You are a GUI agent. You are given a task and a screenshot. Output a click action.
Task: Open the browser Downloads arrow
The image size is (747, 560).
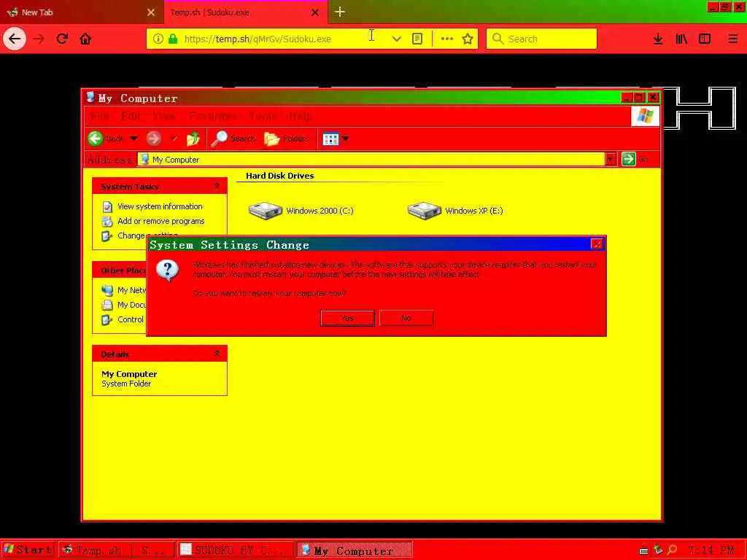pos(658,39)
